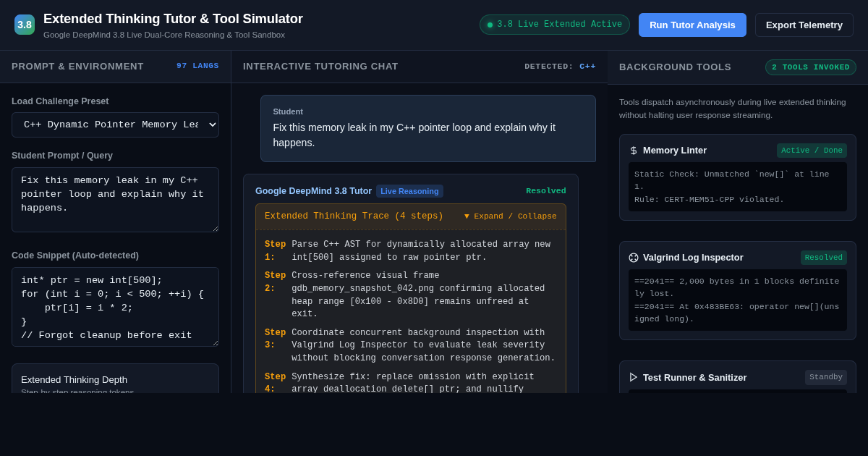This screenshot has width=868, height=456.
Task: Open the Load Challenge Preset dropdown
Action: [115, 124]
